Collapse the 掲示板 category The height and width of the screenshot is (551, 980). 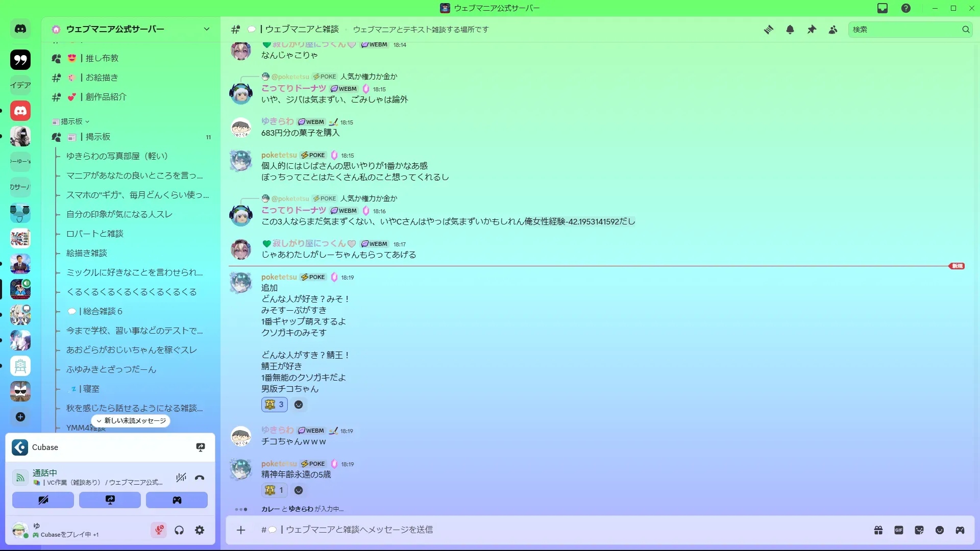[x=71, y=121]
